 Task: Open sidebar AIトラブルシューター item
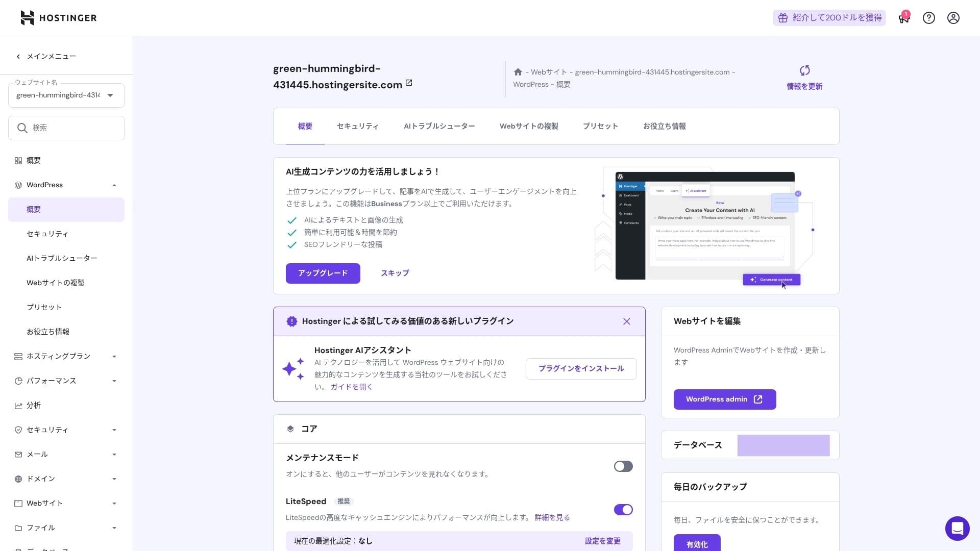[x=66, y=259]
